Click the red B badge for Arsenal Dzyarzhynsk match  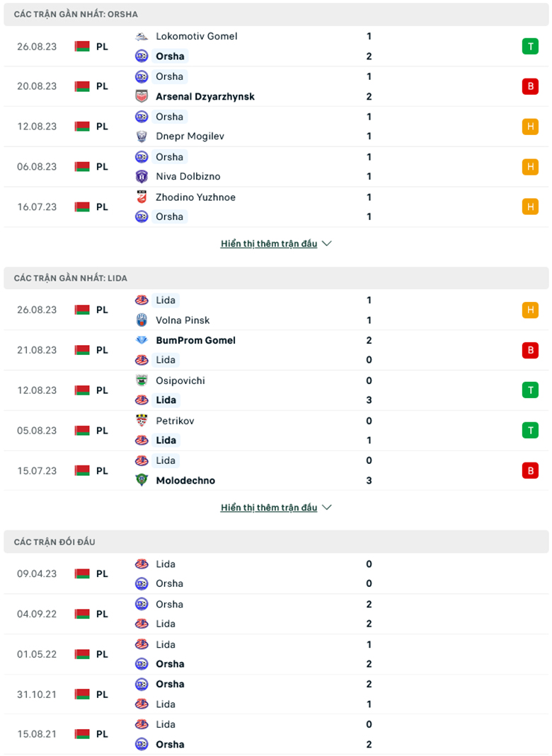tap(529, 86)
